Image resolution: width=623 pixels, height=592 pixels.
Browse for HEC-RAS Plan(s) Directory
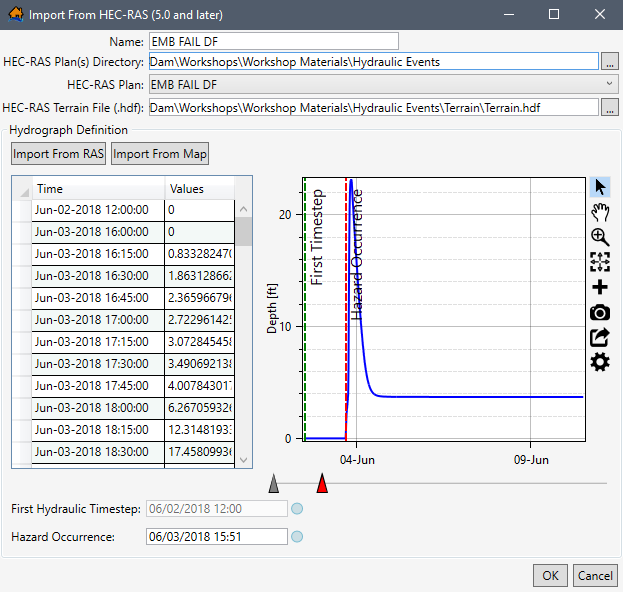point(609,62)
